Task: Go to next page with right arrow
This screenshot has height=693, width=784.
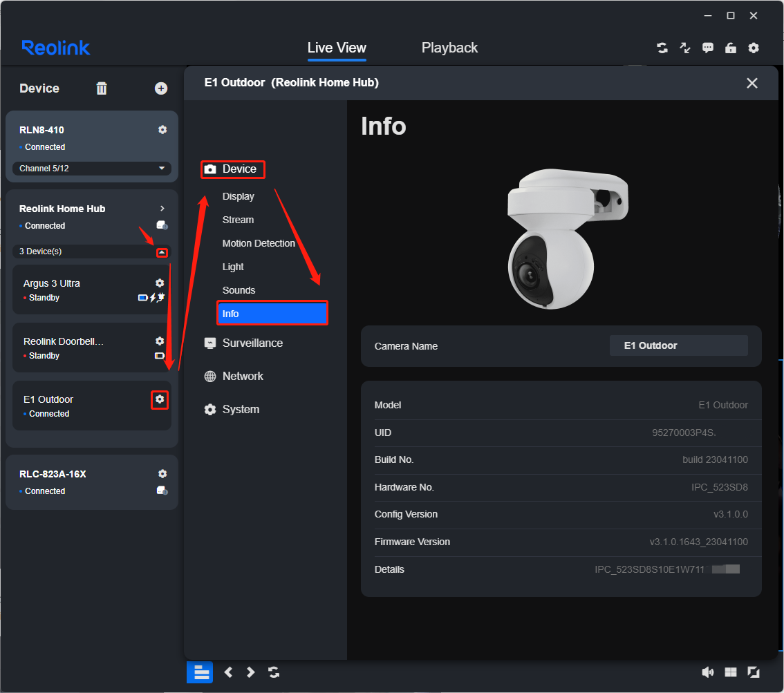Action: tap(250, 672)
